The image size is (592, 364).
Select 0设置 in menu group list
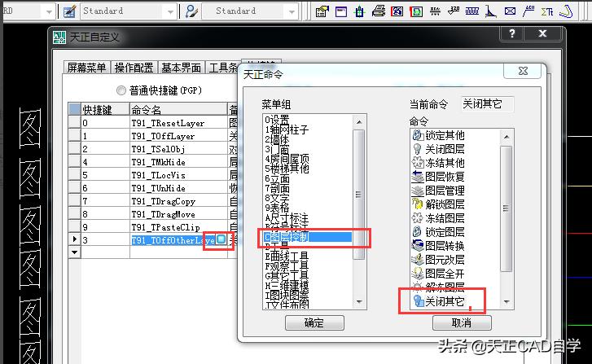(277, 120)
